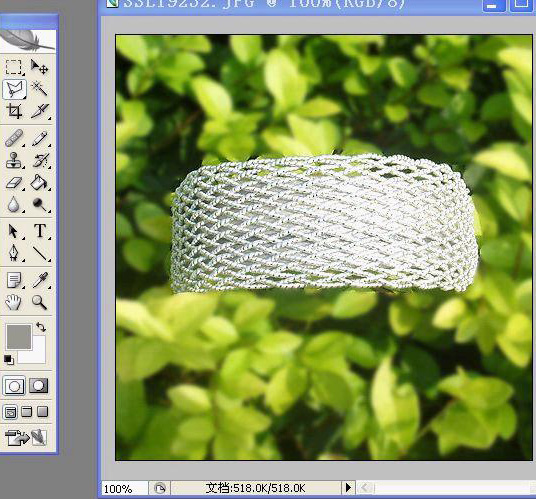536x499 pixels.
Task: Switch to Full Screen with menu bar mode
Action: click(27, 412)
